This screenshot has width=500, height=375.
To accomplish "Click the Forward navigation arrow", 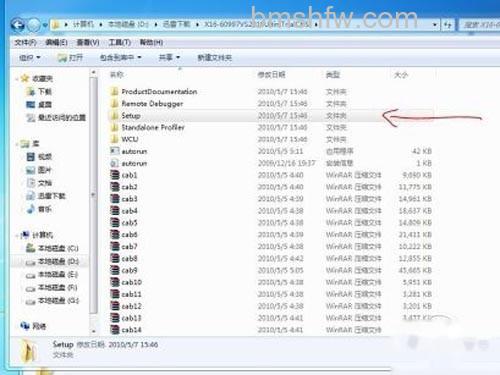I will (34, 25).
